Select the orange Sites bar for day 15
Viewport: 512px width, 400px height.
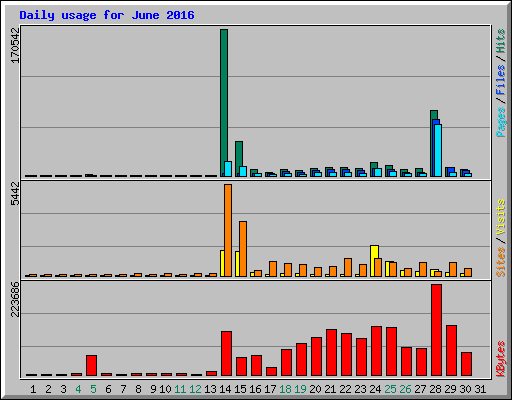coord(243,249)
